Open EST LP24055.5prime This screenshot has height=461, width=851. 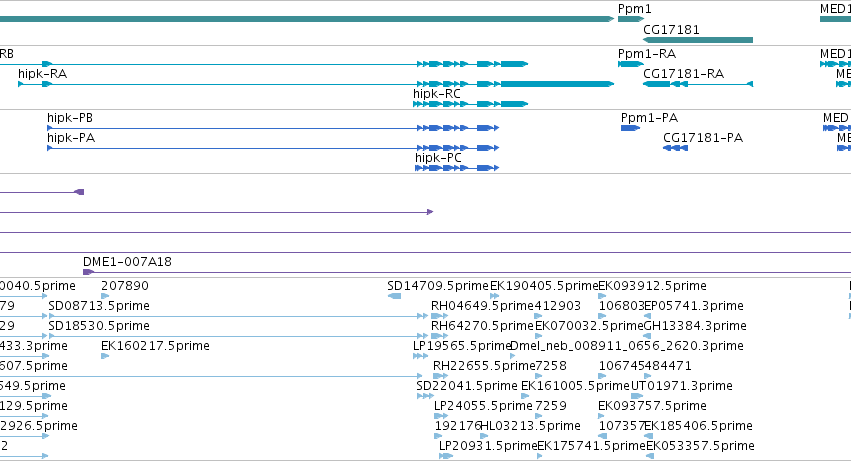[x=483, y=406]
